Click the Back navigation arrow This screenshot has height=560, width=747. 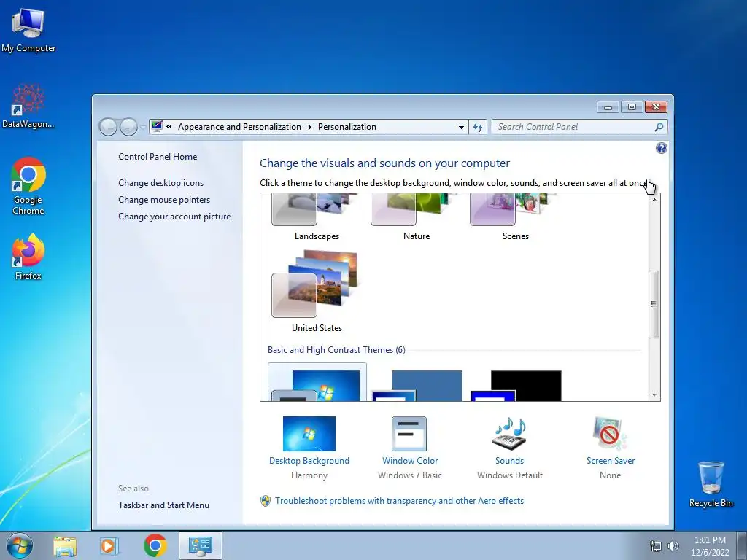pos(108,127)
